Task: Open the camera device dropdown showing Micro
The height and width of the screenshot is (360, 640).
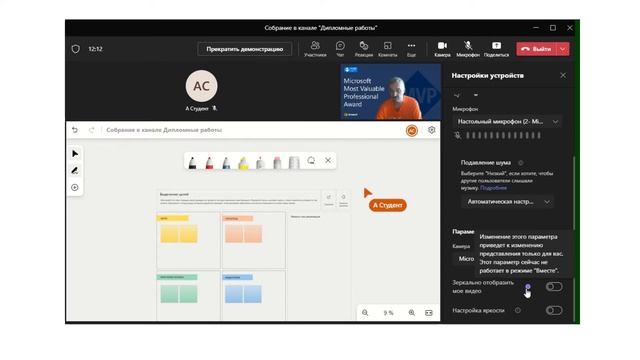Action: [x=464, y=259]
